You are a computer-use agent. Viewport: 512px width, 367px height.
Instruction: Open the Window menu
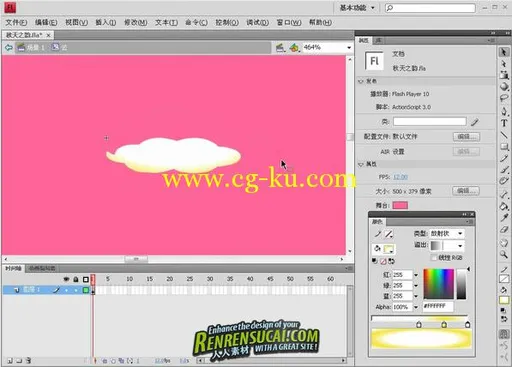pos(289,22)
